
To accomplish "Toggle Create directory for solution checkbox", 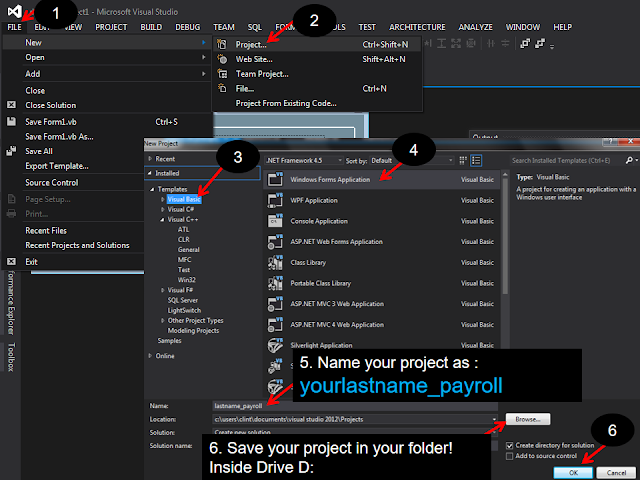I will pyautogui.click(x=509, y=446).
